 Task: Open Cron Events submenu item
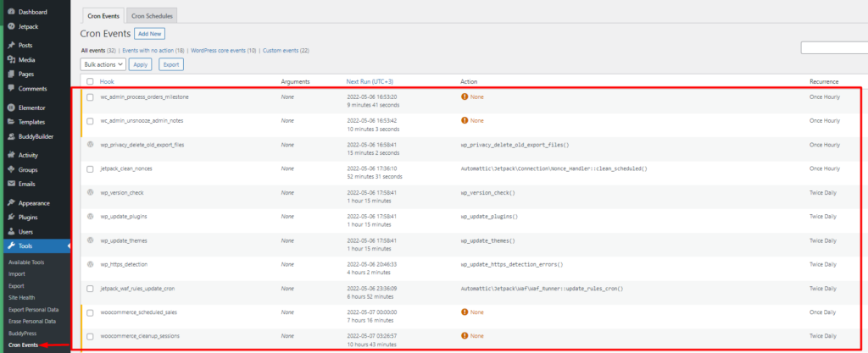(23, 345)
